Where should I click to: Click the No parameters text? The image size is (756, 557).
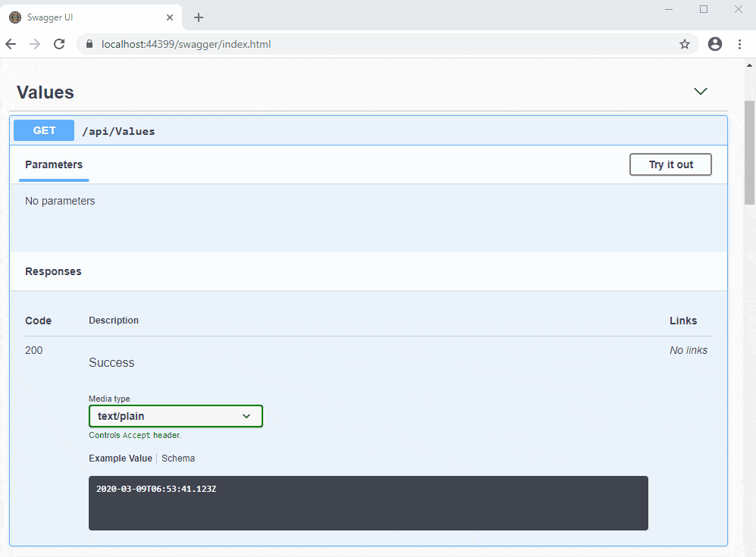click(60, 201)
